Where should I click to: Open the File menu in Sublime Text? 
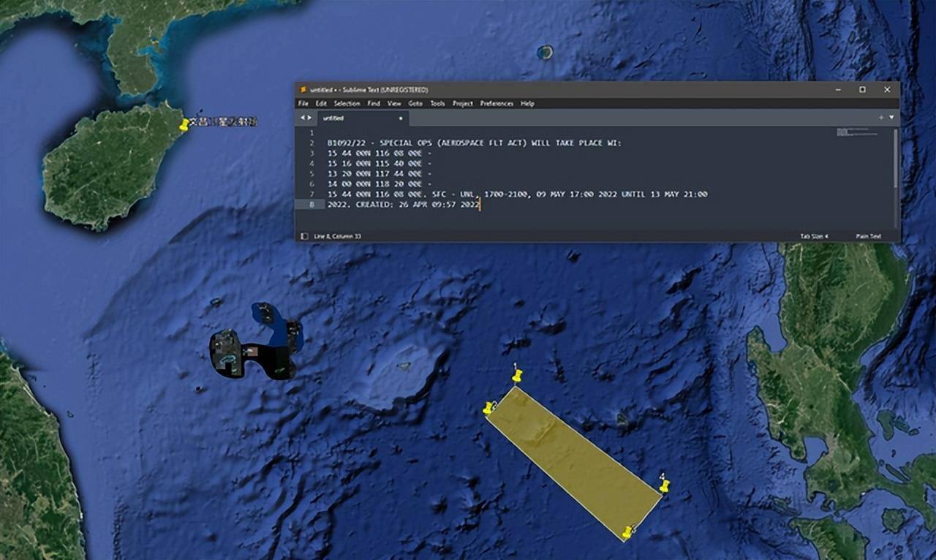[x=303, y=104]
